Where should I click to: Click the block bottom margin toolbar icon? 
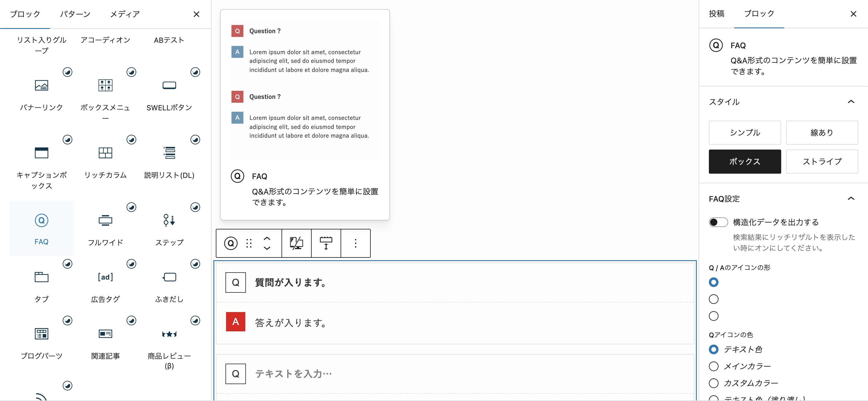click(326, 243)
